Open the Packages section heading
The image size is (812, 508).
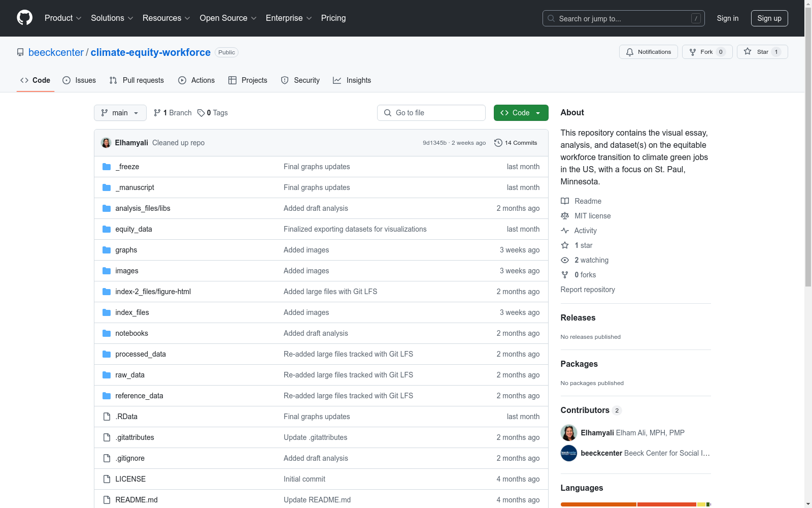tap(579, 364)
